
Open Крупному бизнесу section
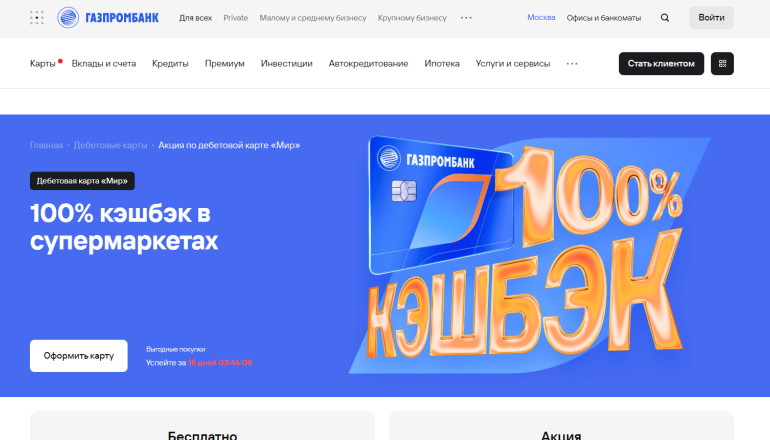(412, 18)
